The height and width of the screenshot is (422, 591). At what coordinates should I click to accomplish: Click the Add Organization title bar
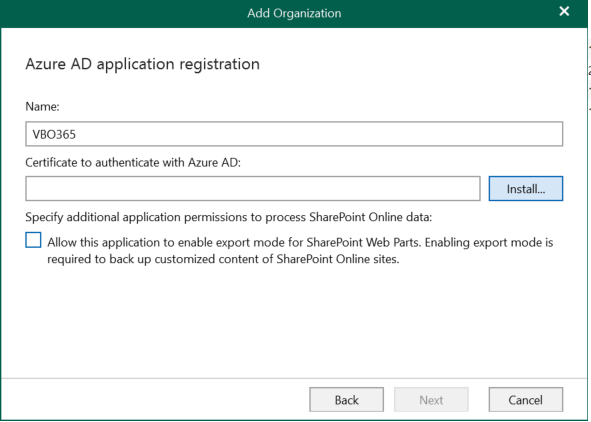click(294, 13)
